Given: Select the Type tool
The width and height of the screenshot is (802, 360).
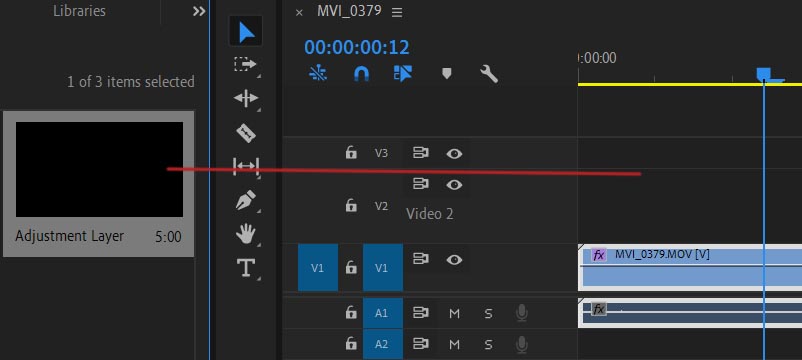Looking at the screenshot, I should tap(246, 267).
